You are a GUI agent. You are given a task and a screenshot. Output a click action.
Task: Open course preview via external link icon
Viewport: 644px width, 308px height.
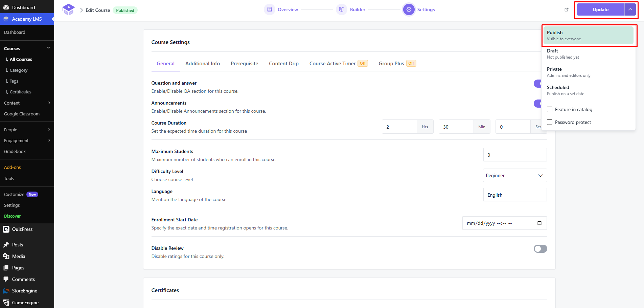pos(567,9)
